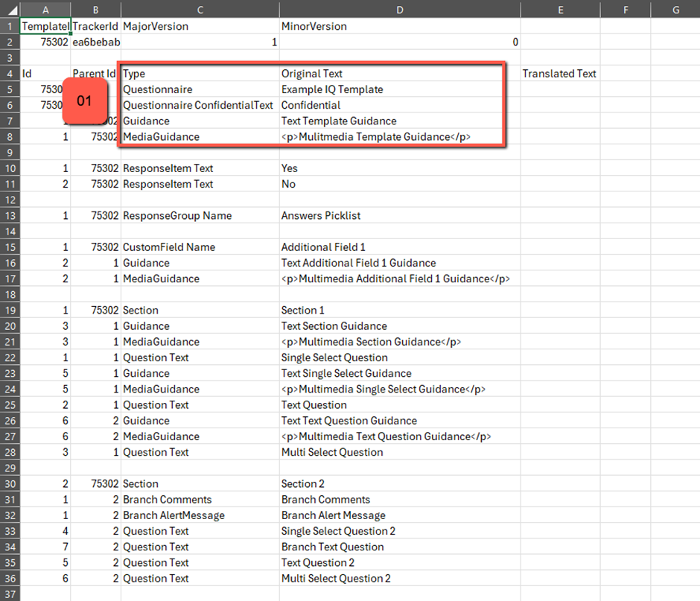The height and width of the screenshot is (601, 700).
Task: Click the "Translated Text" header cell
Action: (559, 74)
